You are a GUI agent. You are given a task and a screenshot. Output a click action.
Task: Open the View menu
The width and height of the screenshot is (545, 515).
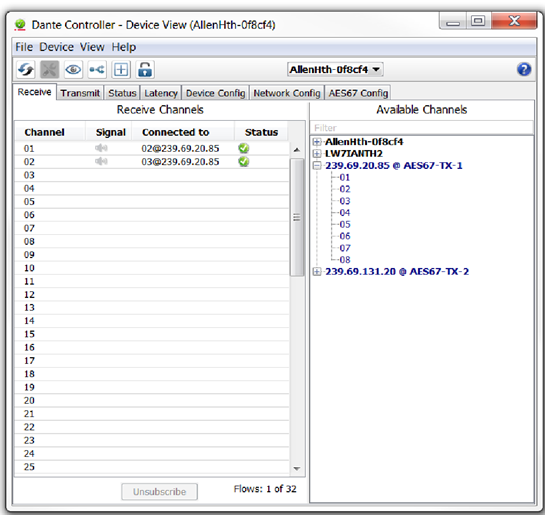[92, 47]
